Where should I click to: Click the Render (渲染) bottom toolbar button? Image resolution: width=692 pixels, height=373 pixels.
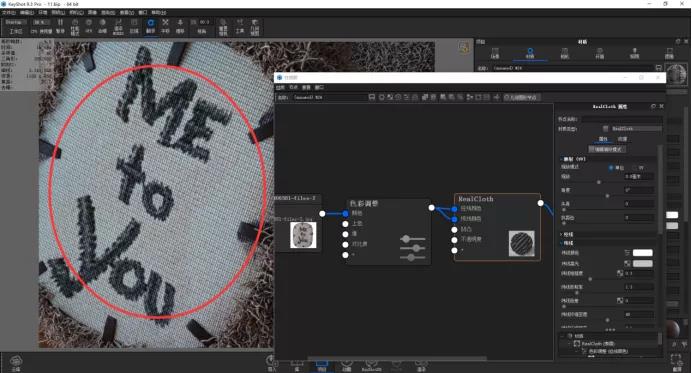tap(421, 365)
